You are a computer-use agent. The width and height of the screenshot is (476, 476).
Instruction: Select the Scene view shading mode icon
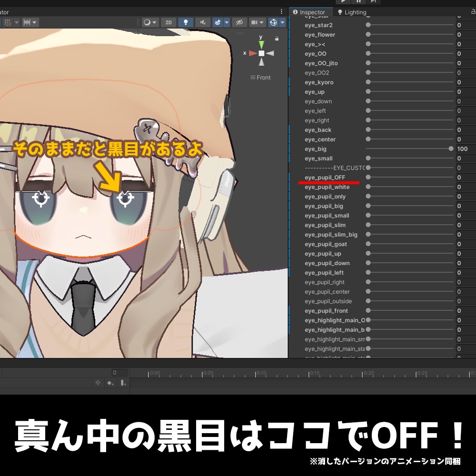(148, 22)
